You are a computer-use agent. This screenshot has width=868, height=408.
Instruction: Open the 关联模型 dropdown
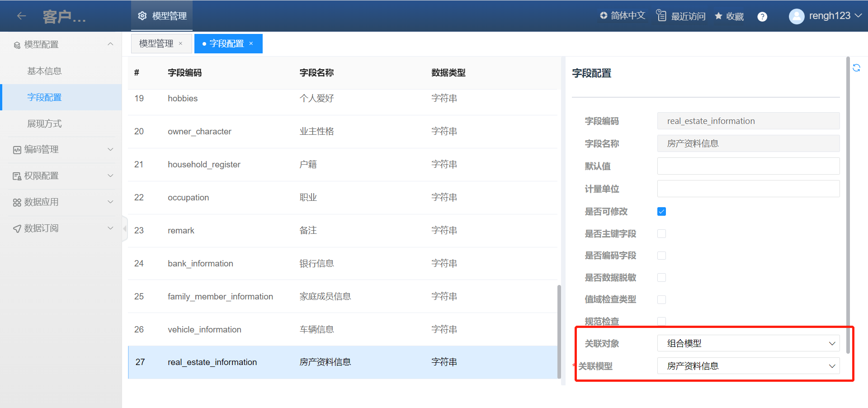point(748,366)
